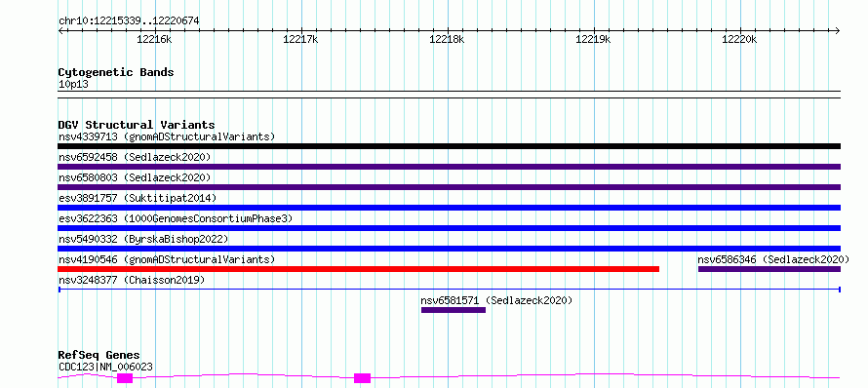Click the 12220k ruler label
868x388 pixels.
tap(740, 39)
